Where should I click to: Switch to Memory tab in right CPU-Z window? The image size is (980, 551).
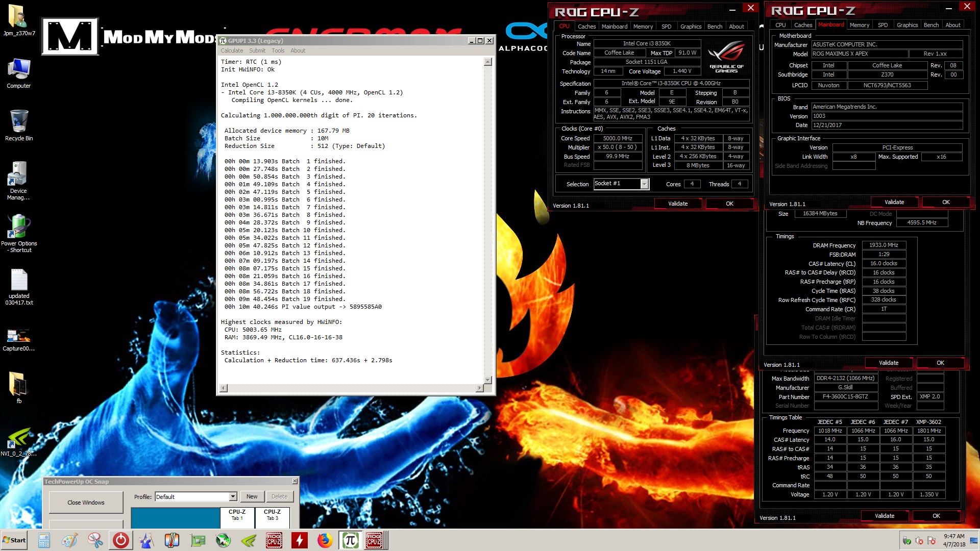tap(860, 25)
